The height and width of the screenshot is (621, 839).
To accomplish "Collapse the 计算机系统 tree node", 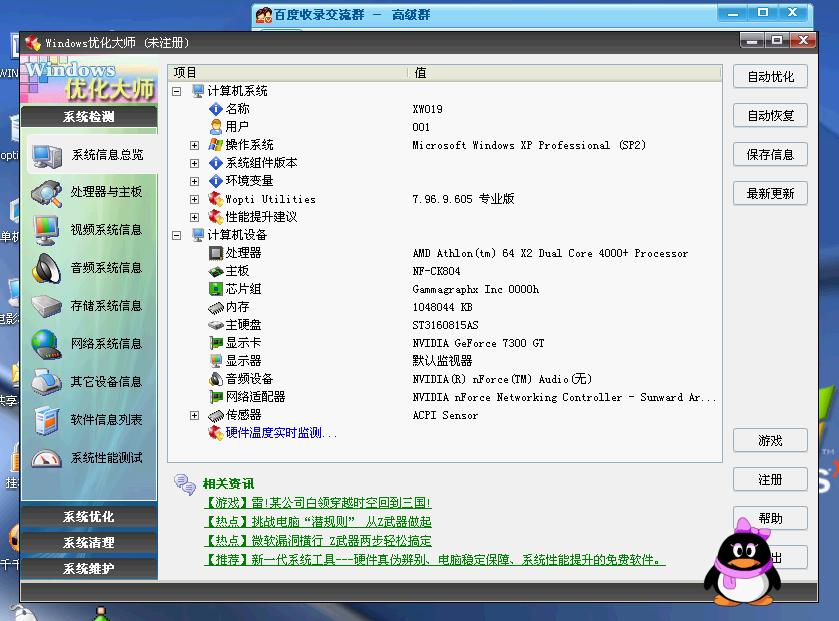I will (x=177, y=91).
